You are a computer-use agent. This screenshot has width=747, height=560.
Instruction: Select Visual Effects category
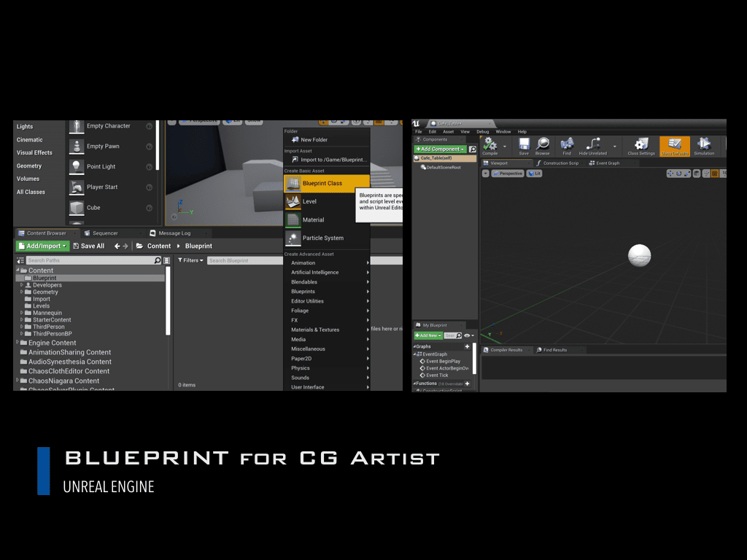point(34,153)
